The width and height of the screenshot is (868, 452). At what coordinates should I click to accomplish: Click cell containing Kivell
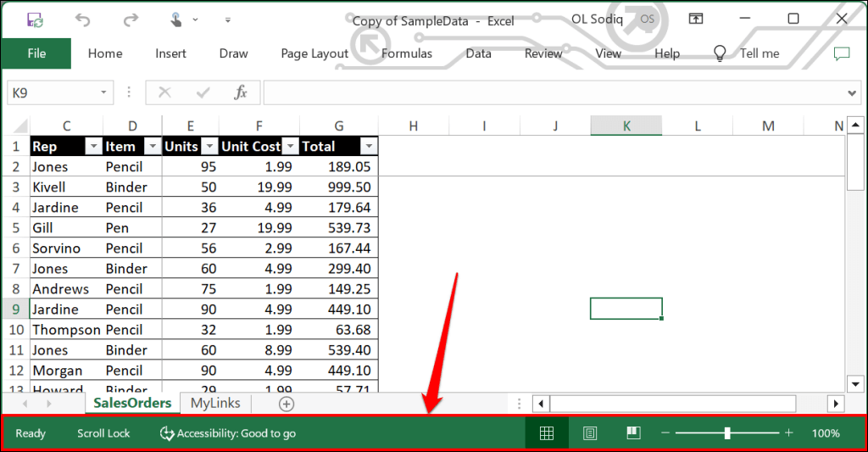66,187
